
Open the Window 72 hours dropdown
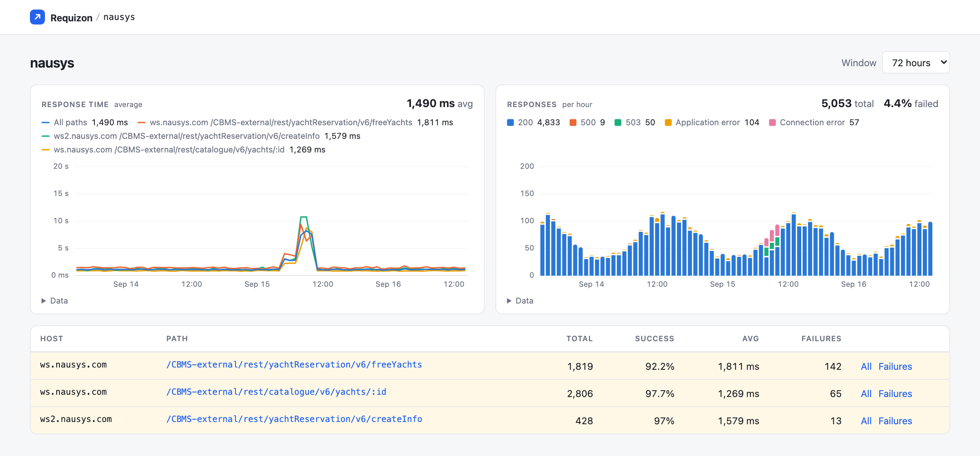(x=916, y=63)
